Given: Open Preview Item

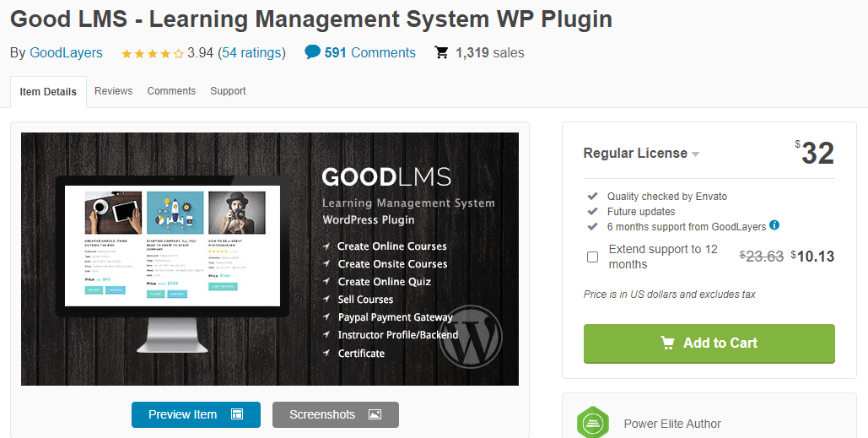Looking at the screenshot, I should pos(196,414).
